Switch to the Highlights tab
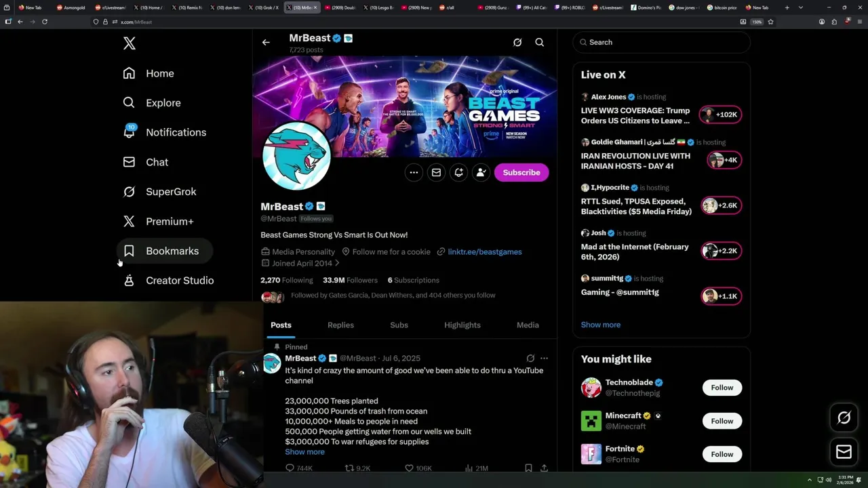Viewport: 868px width, 488px height. pyautogui.click(x=462, y=325)
